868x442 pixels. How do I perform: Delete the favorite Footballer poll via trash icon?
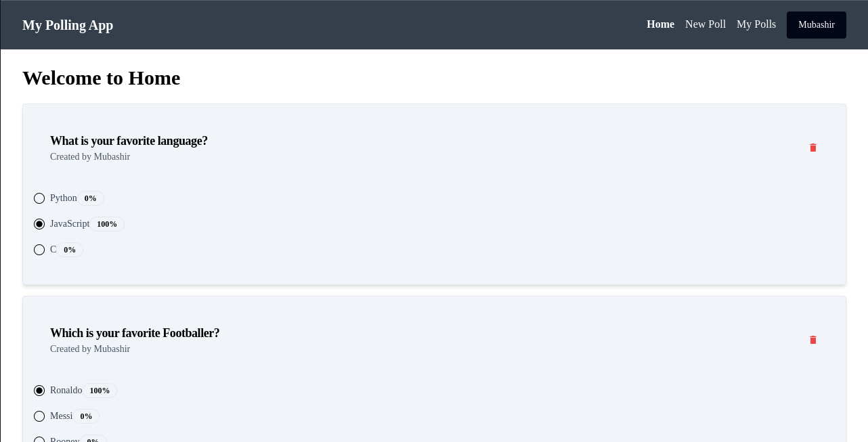tap(813, 340)
